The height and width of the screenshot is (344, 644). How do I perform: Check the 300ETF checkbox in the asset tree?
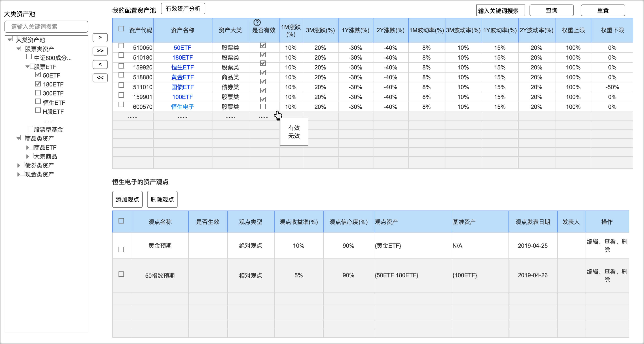[38, 93]
